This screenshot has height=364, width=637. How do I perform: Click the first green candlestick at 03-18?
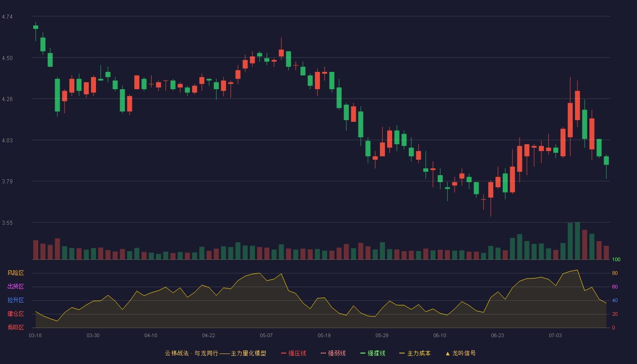coord(35,27)
